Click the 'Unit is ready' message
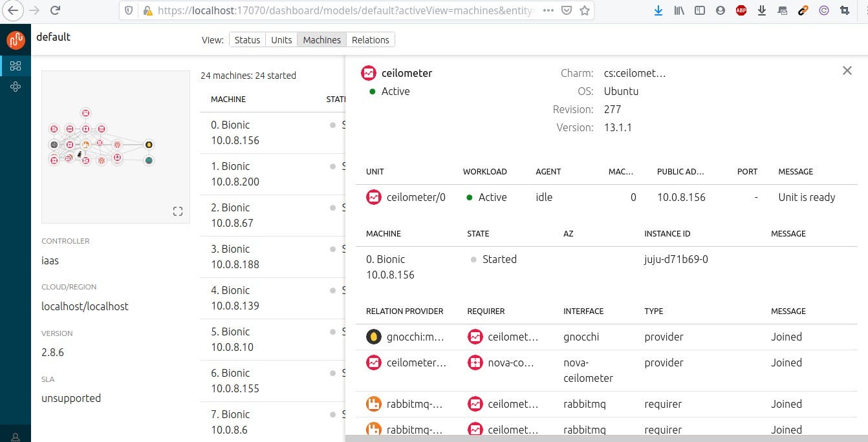Image resolution: width=868 pixels, height=442 pixels. (x=807, y=197)
